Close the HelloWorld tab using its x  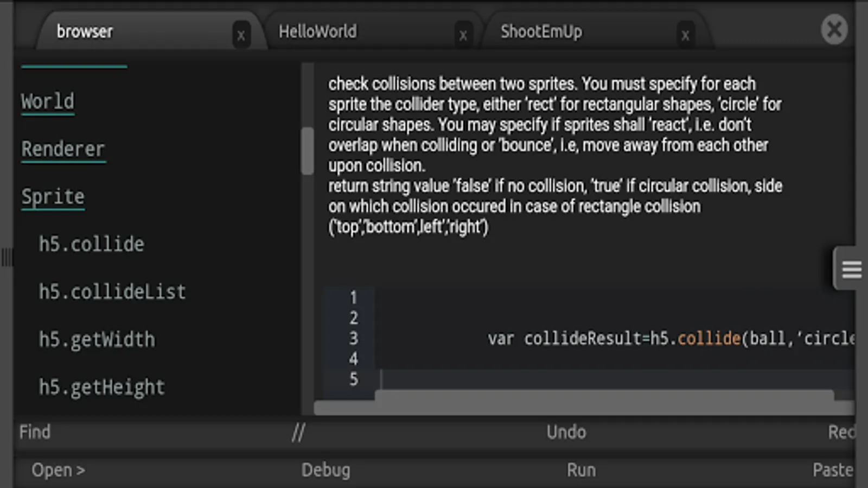(463, 36)
